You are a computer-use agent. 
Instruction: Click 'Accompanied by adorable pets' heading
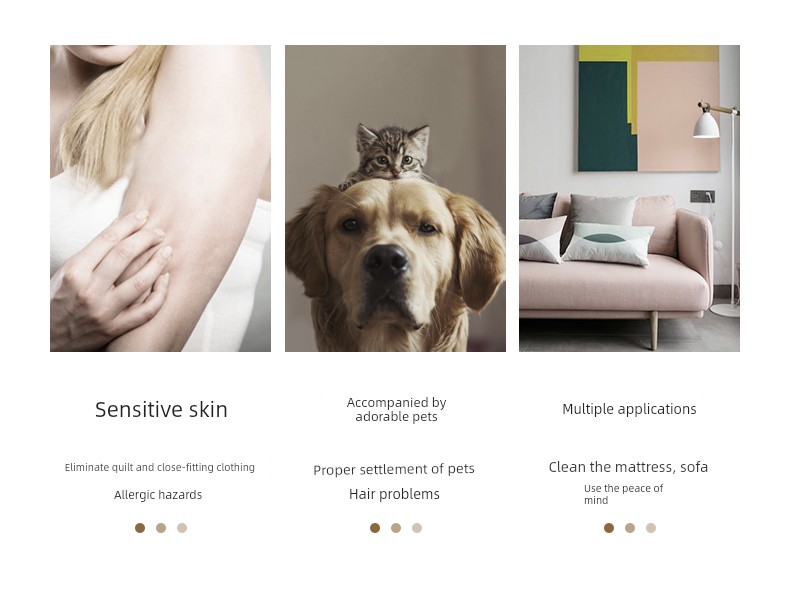tap(397, 410)
